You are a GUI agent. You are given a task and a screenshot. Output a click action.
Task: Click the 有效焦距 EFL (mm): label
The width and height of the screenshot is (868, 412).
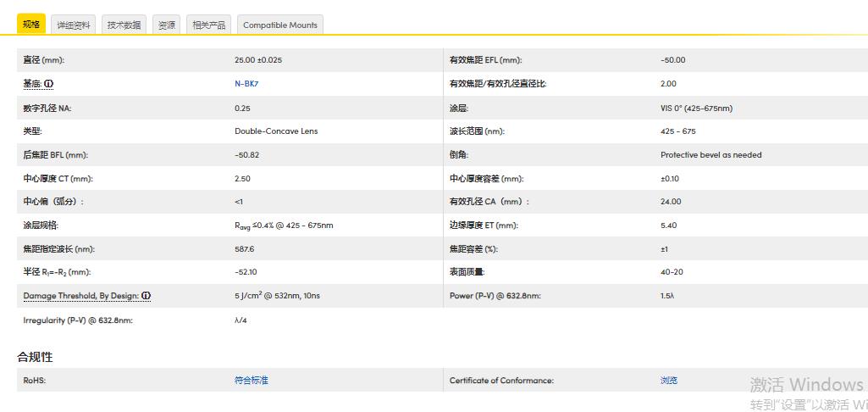point(485,60)
